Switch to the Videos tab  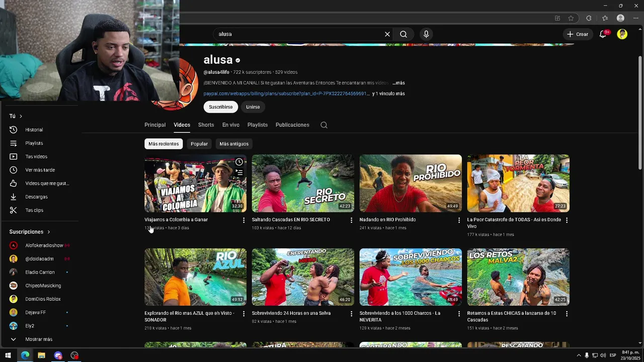pos(182,125)
